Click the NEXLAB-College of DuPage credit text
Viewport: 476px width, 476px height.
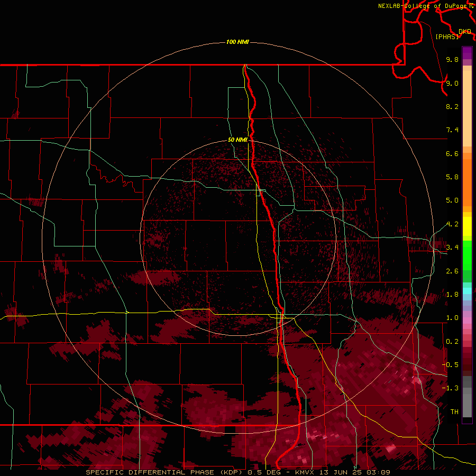point(423,6)
